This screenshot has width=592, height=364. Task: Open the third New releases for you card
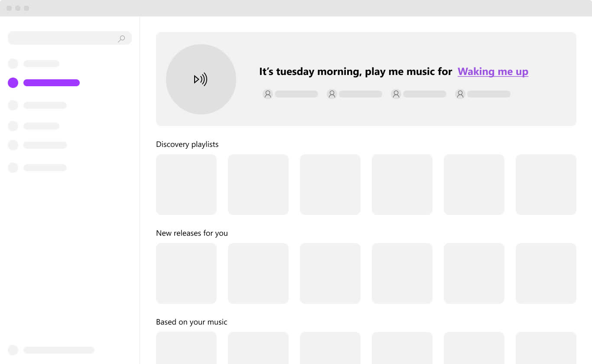330,273
